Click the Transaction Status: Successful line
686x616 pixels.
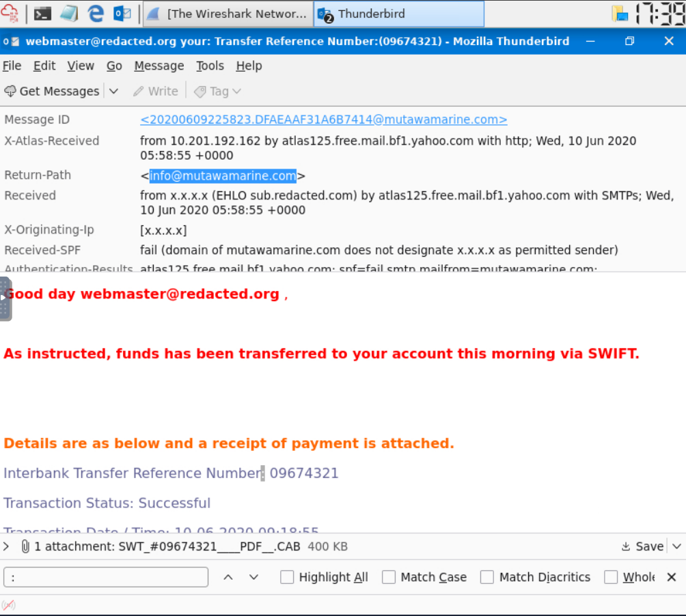(107, 503)
